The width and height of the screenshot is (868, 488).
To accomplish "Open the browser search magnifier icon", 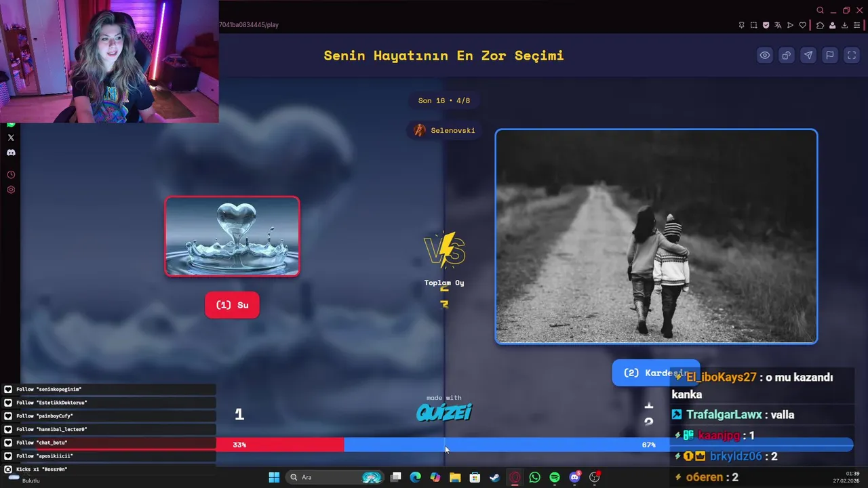I will pyautogui.click(x=820, y=10).
